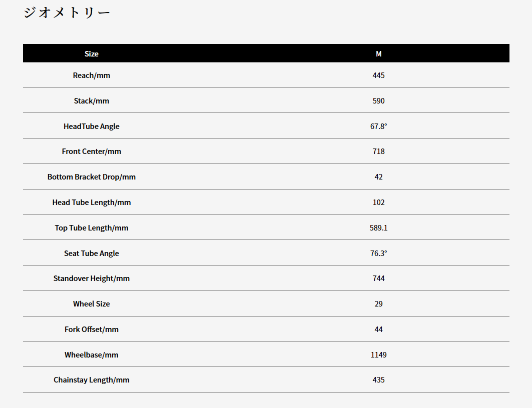Click the ジオメトリー section heading
Viewport: 532px width, 408px height.
click(x=67, y=12)
